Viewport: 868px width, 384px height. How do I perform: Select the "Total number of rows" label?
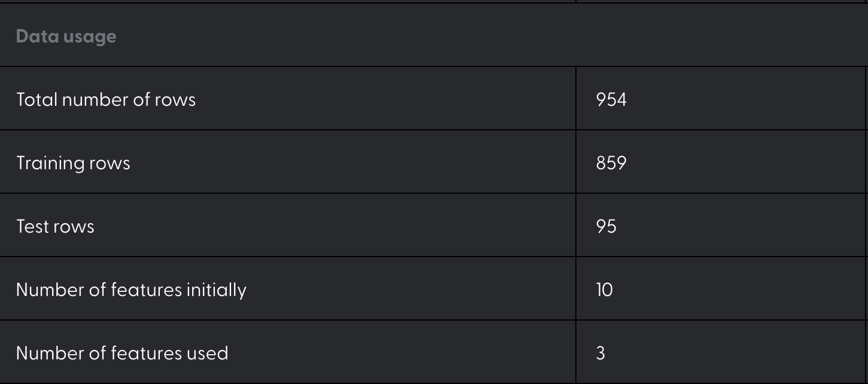[x=106, y=99]
